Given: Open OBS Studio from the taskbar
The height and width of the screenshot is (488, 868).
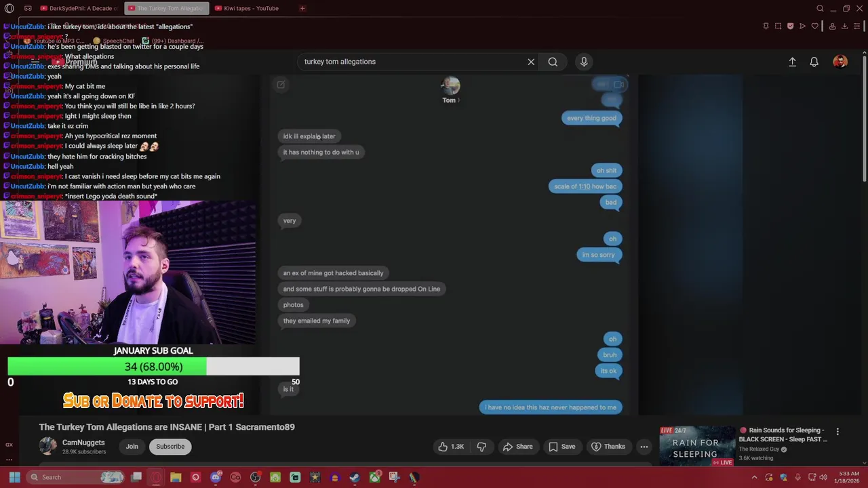Looking at the screenshot, I should click(x=255, y=477).
